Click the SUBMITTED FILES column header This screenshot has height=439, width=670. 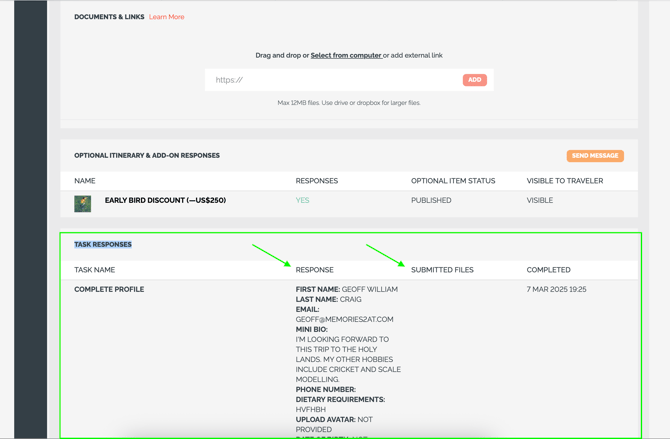click(442, 270)
